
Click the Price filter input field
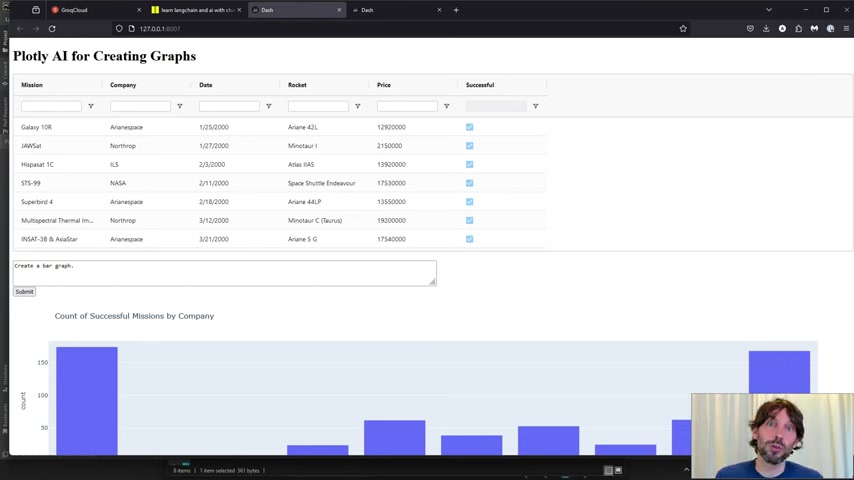pos(407,106)
